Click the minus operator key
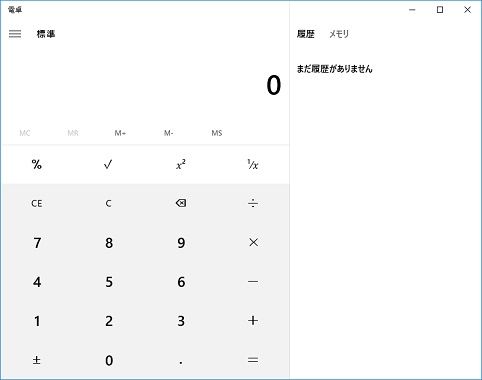Screen dimensions: 482x380 coord(253,282)
